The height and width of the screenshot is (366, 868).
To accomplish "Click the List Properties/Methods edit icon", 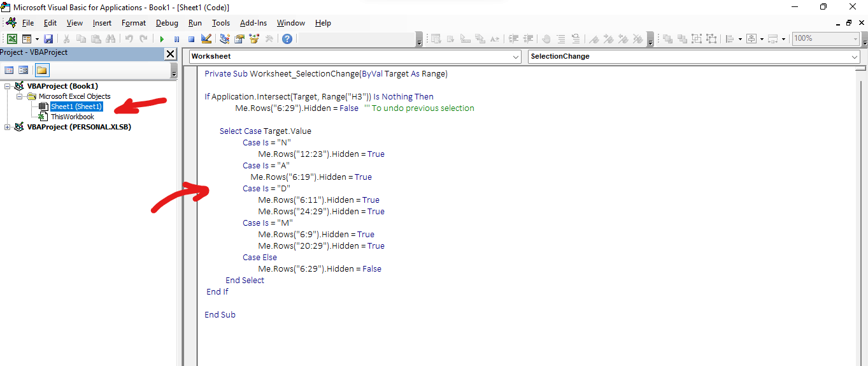I will [x=436, y=39].
